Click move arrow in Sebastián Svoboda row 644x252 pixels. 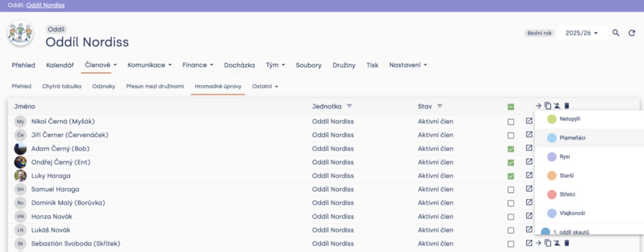point(539,243)
